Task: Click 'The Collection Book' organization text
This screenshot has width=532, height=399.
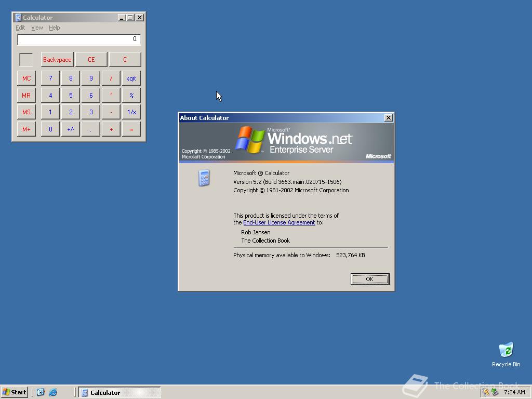Action: pos(265,241)
